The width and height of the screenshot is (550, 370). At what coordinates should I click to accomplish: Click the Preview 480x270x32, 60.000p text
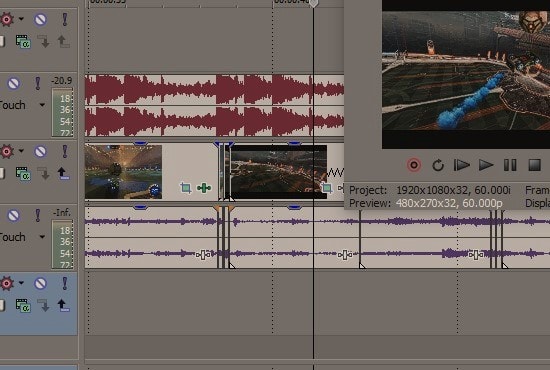pyautogui.click(x=425, y=203)
